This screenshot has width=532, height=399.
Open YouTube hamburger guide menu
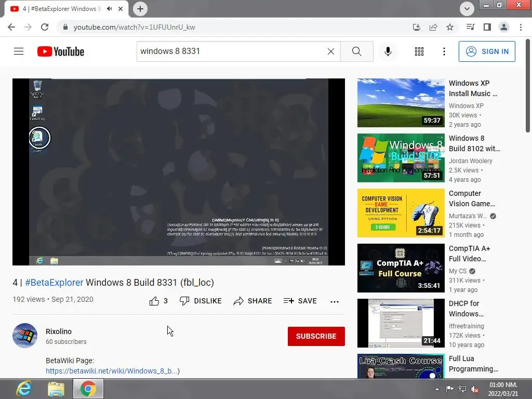(x=19, y=51)
